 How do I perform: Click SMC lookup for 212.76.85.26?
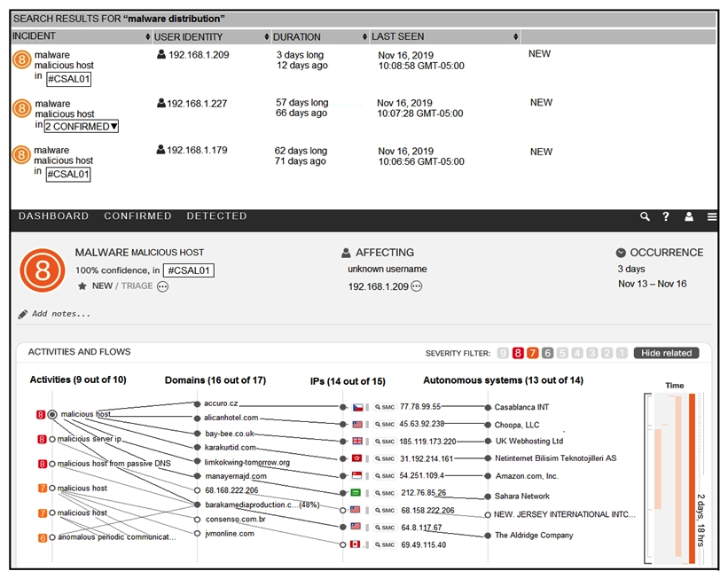[x=385, y=493]
